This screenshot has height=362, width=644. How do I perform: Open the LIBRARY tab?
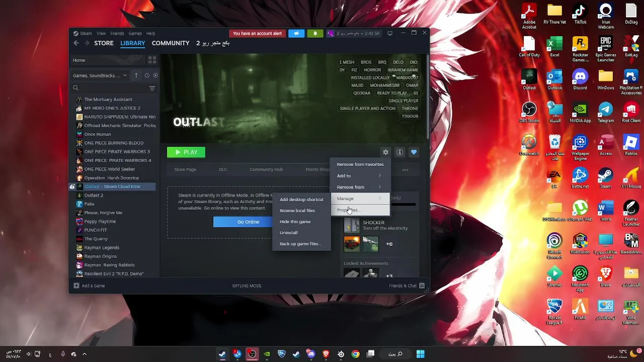pos(132,43)
